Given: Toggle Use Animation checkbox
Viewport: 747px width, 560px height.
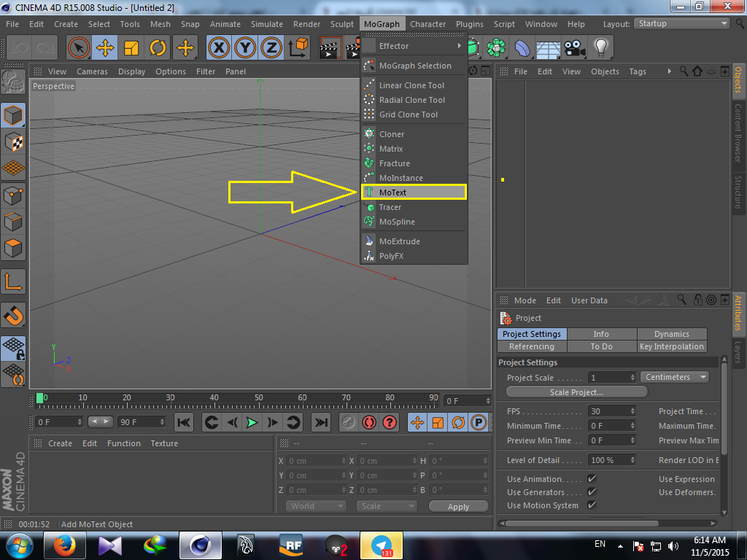Looking at the screenshot, I should pos(592,478).
